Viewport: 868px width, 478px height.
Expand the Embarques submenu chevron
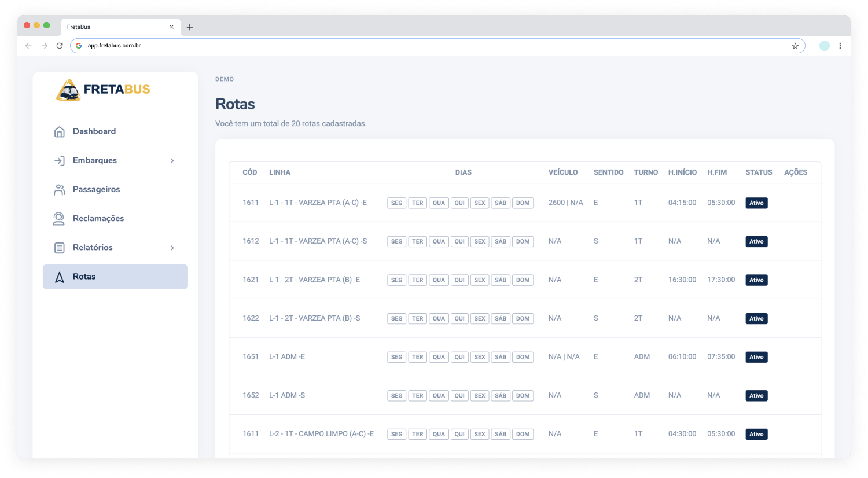[172, 161]
